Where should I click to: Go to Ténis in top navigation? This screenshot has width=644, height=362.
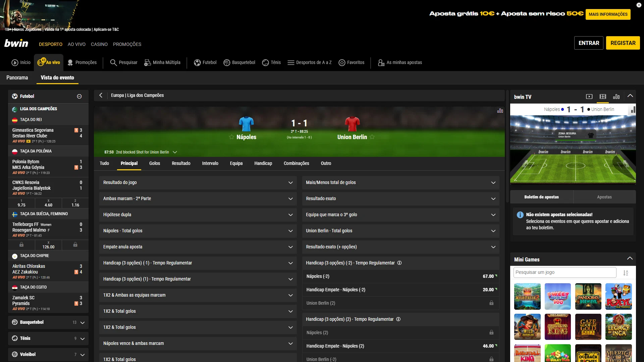(271, 62)
